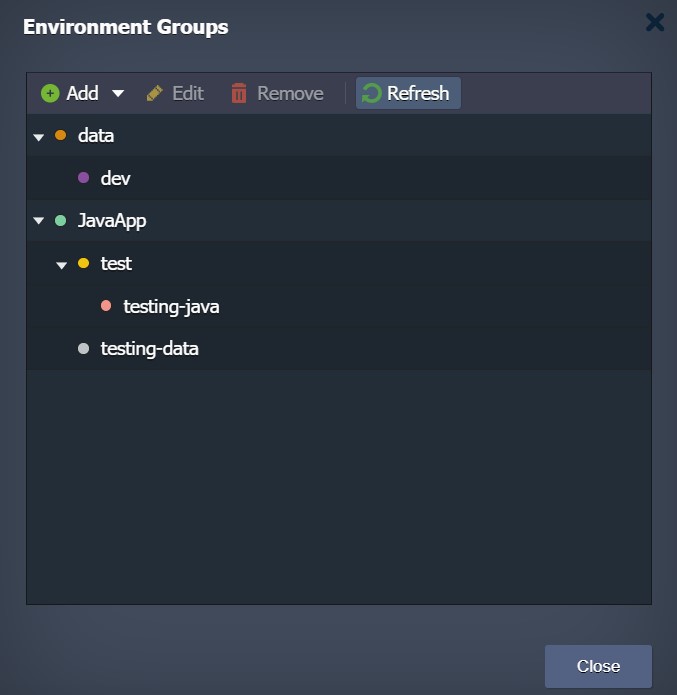Viewport: 677px width, 695px height.
Task: Close dialog with the X icon
Action: pyautogui.click(x=655, y=22)
